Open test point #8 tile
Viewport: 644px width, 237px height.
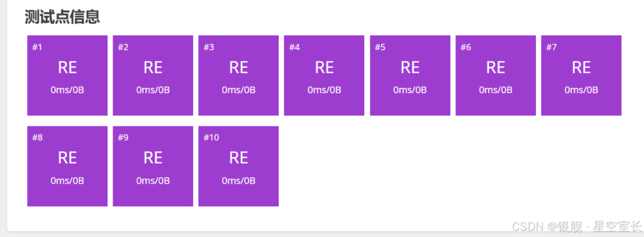(x=67, y=166)
